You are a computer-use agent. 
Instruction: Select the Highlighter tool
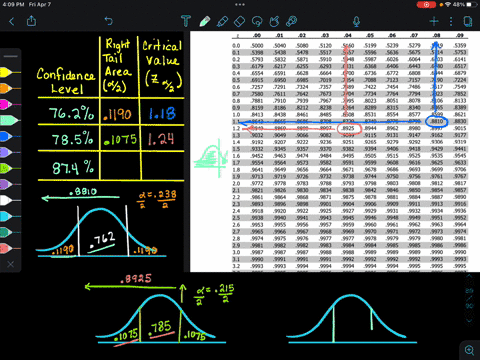pos(222,22)
